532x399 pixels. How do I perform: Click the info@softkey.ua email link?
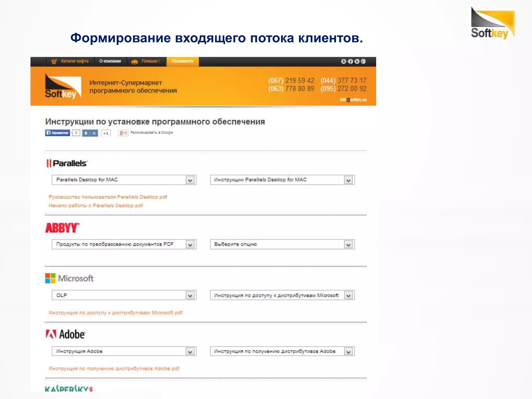353,100
